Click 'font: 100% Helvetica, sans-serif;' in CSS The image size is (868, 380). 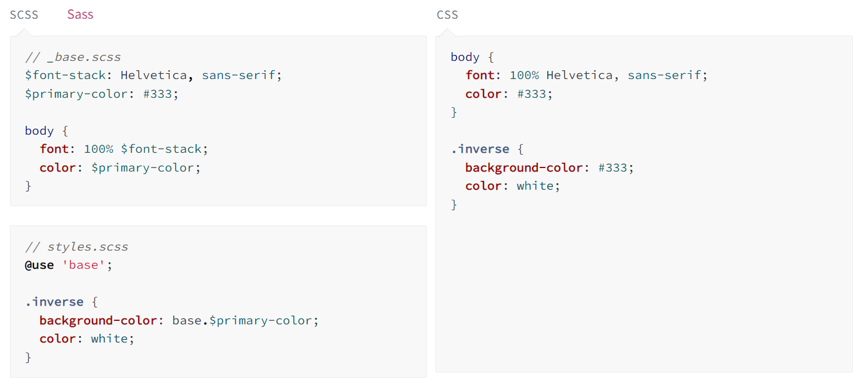pos(586,76)
